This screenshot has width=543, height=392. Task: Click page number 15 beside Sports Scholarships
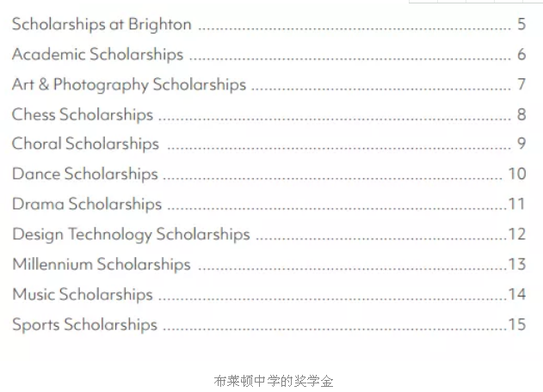[x=517, y=324]
